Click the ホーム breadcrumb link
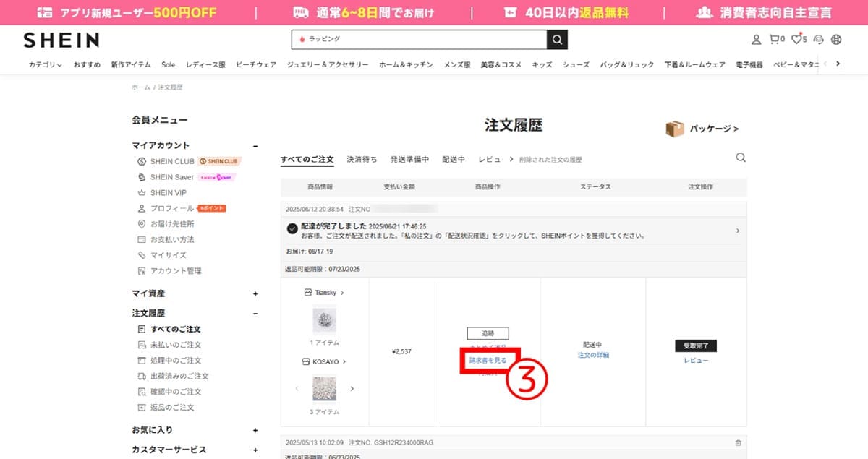 141,87
